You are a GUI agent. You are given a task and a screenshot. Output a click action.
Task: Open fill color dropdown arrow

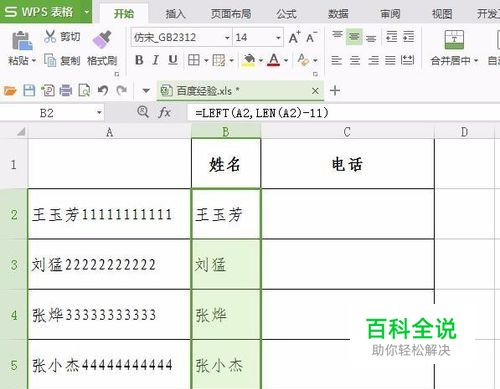[x=261, y=61]
